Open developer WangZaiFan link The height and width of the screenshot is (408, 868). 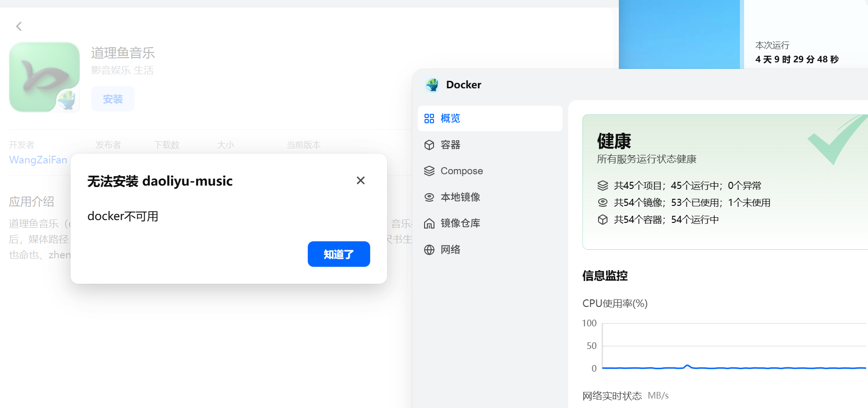[x=38, y=160]
